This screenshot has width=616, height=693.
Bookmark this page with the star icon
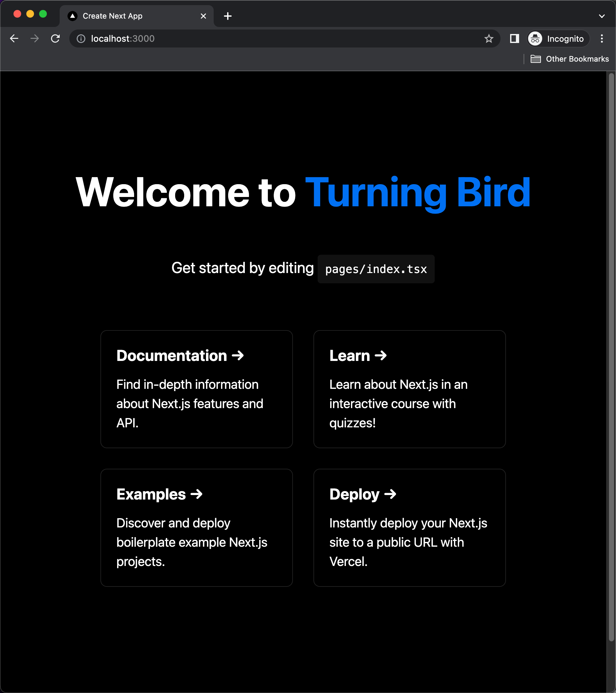click(489, 38)
